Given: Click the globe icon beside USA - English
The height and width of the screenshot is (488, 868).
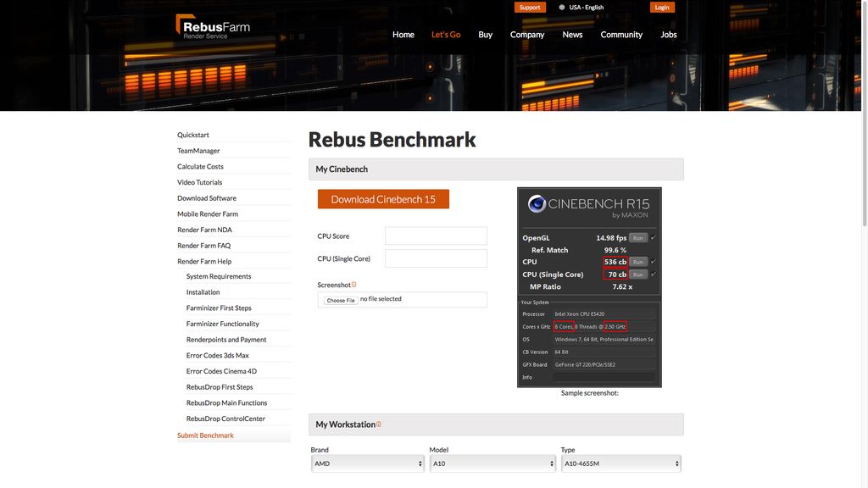Looking at the screenshot, I should click(560, 6).
